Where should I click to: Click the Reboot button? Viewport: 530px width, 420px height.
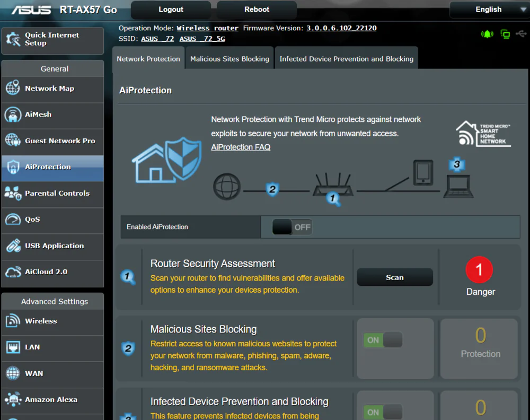point(257,10)
